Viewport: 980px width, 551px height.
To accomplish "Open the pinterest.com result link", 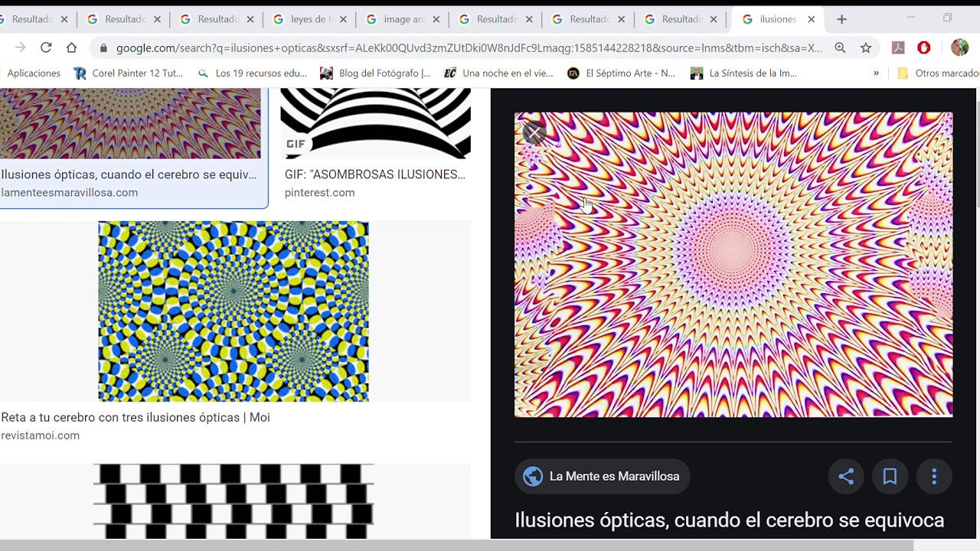I will pyautogui.click(x=319, y=193).
